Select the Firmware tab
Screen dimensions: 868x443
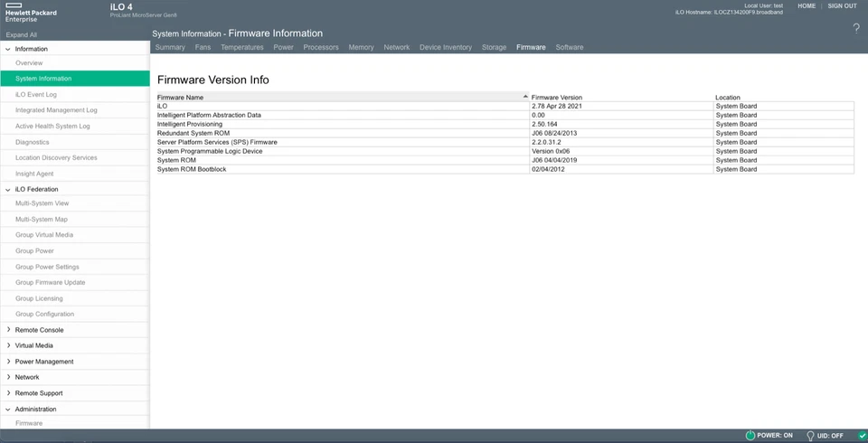tap(531, 48)
